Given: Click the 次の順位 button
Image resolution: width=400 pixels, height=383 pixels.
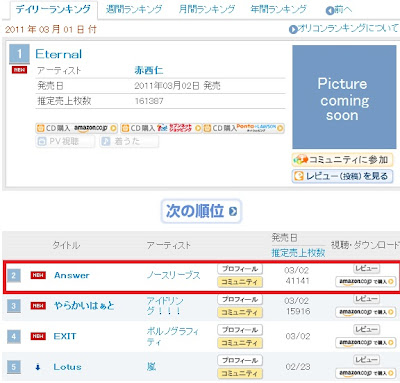Looking at the screenshot, I should [201, 211].
